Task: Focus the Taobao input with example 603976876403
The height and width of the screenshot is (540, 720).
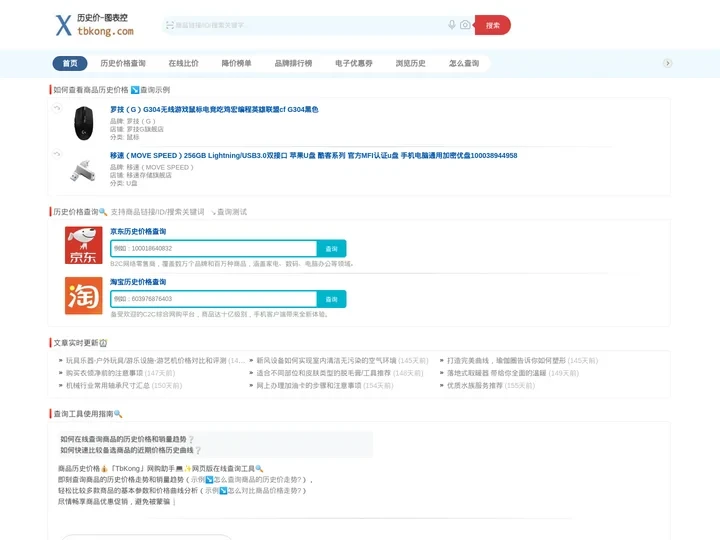Action: [x=214, y=299]
